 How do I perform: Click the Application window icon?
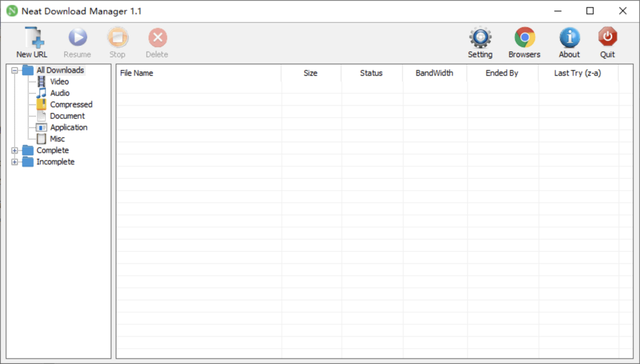41,128
